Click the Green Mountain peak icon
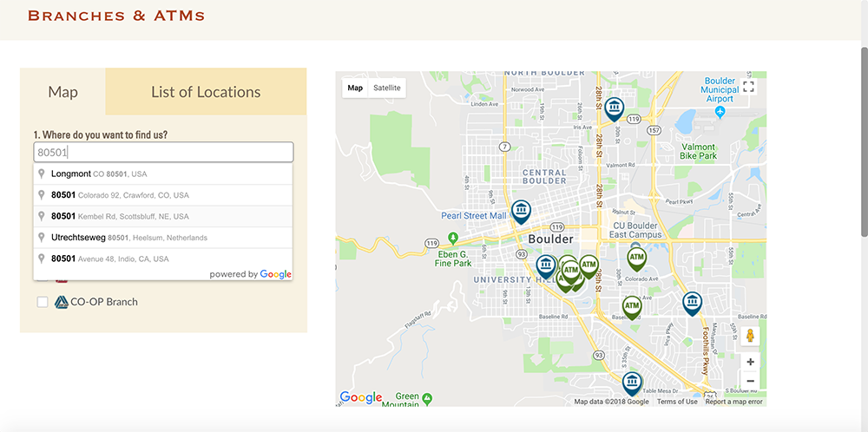This screenshot has width=868, height=432. pos(427,397)
